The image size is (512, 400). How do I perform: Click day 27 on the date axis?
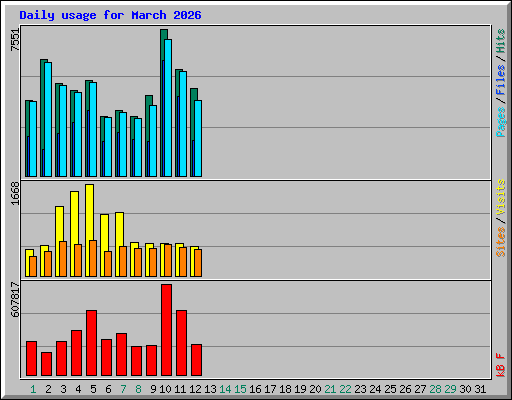pos(420,389)
